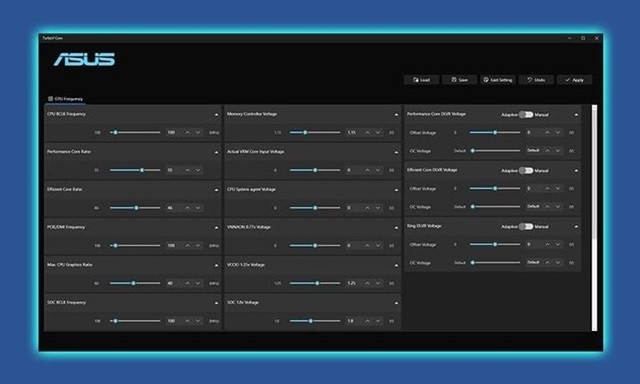Open the CPU Frequency tab

(x=65, y=99)
